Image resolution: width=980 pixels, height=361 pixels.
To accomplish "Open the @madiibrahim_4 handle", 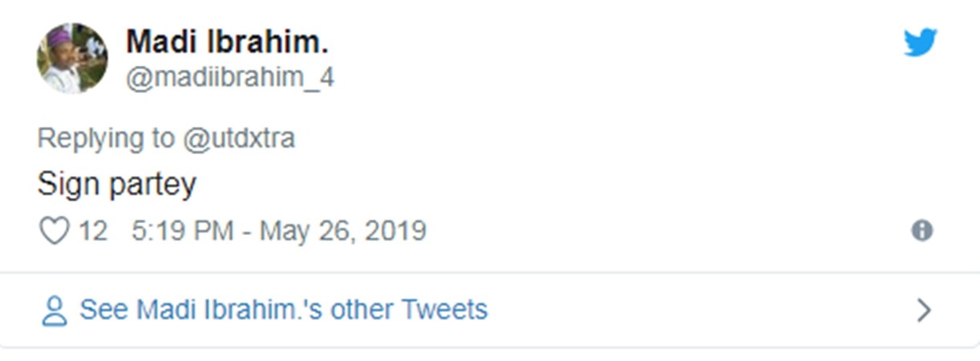I will (x=229, y=78).
